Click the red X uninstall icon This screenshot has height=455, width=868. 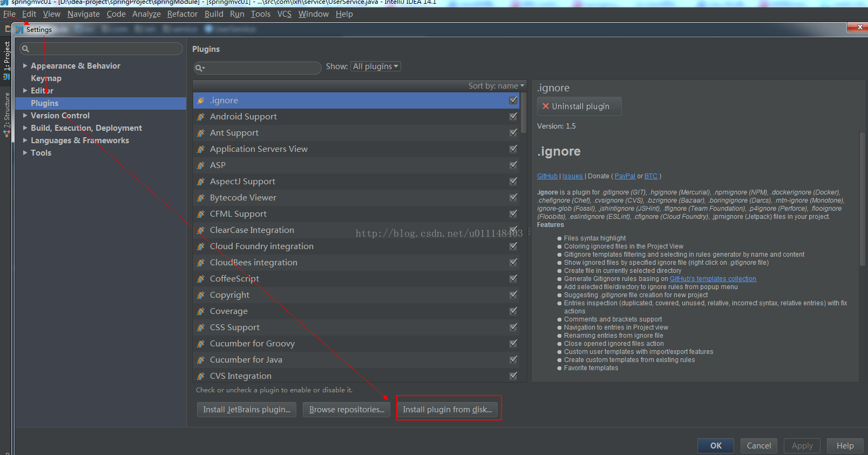[546, 106]
